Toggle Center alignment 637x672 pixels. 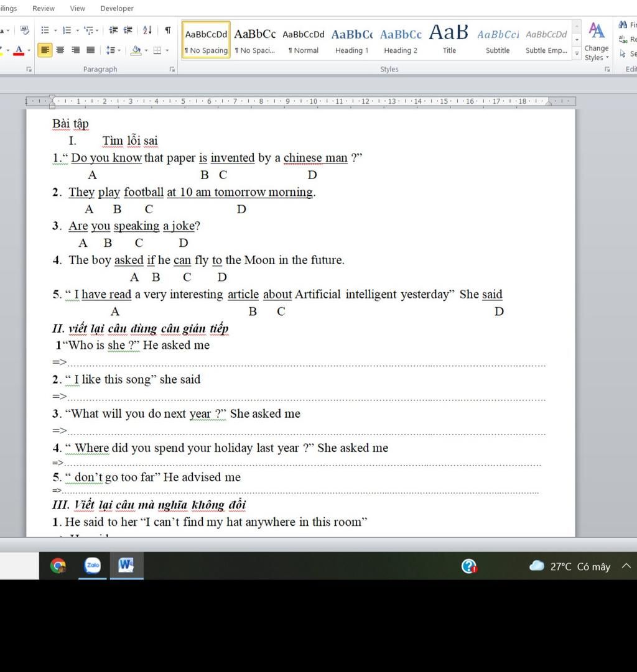point(60,50)
